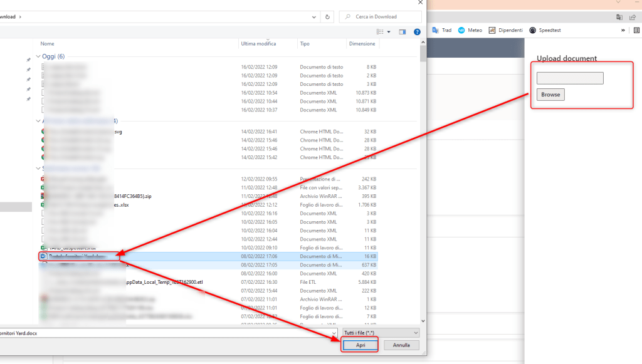Image resolution: width=642 pixels, height=364 pixels.
Task: Click the blue help question mark icon
Action: click(417, 31)
